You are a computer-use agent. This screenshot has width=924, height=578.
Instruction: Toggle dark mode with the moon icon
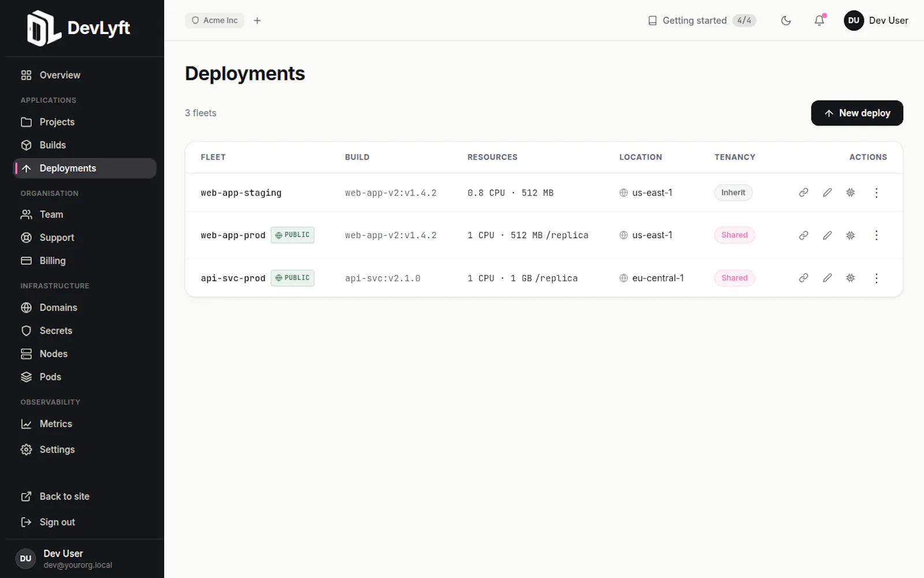coord(786,20)
